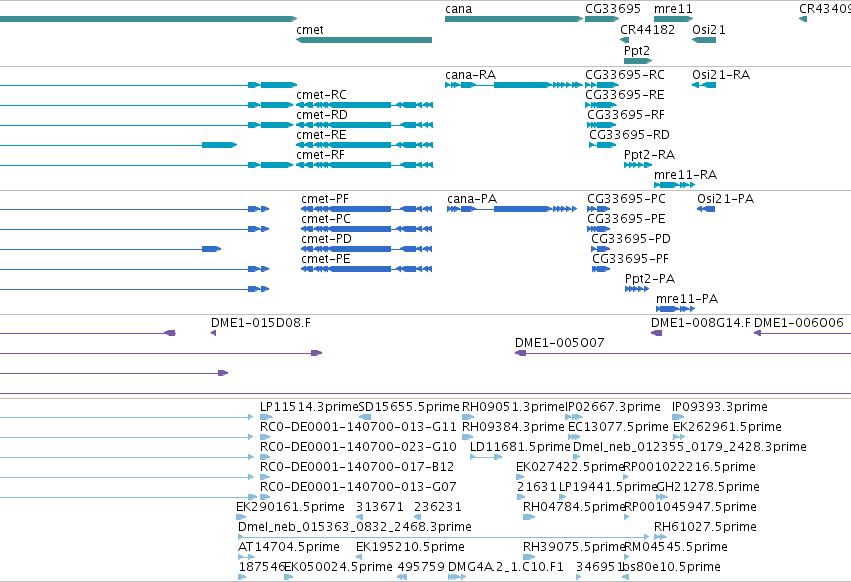Click the RH39075.5prime EST label
The image size is (851, 582).
[x=574, y=547]
